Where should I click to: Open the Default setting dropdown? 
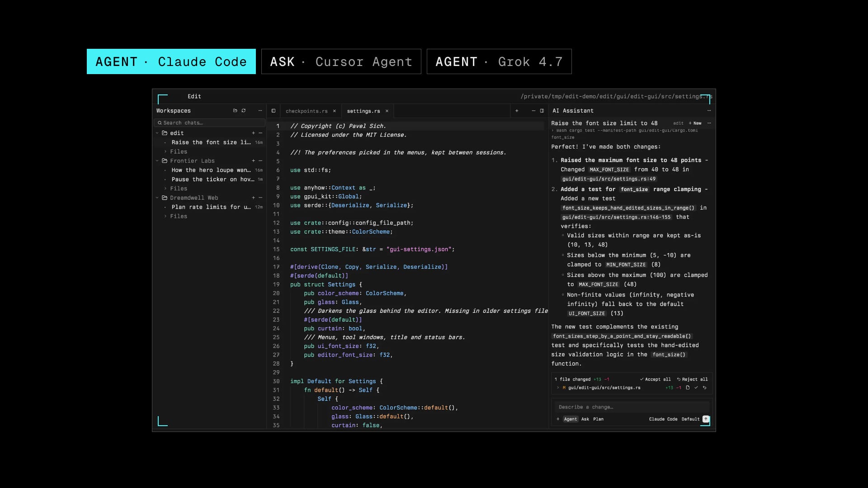coord(690,419)
